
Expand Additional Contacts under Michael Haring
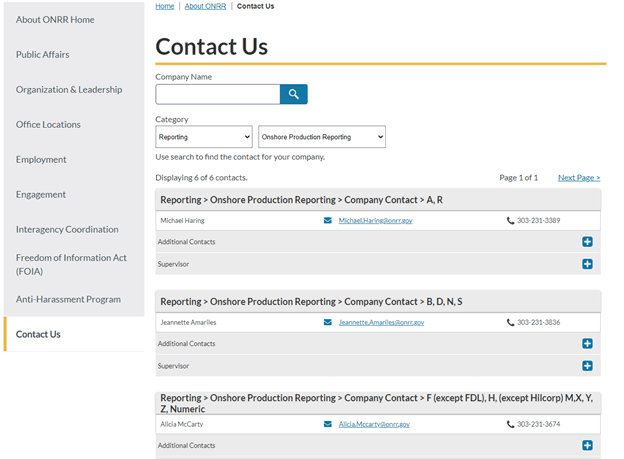click(587, 242)
